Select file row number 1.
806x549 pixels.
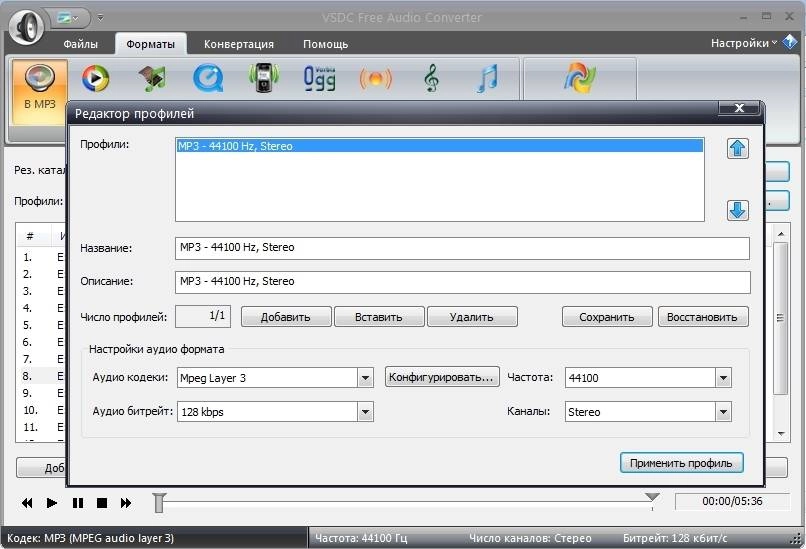(41, 257)
